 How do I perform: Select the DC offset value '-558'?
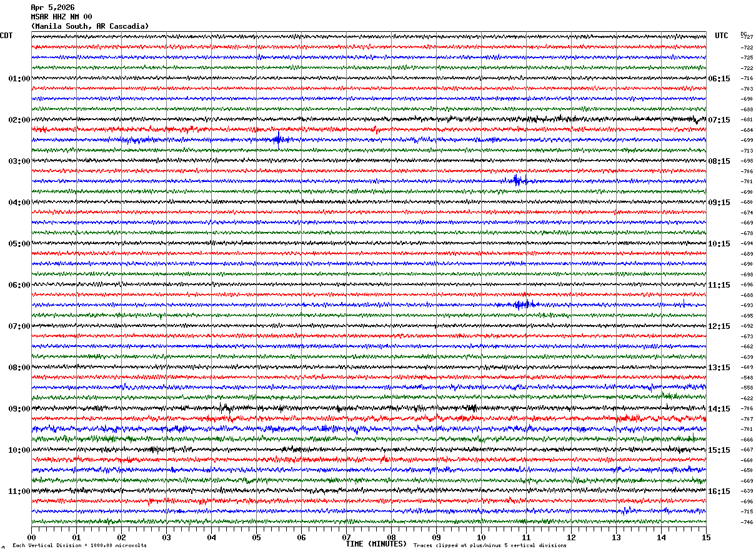pyautogui.click(x=747, y=388)
